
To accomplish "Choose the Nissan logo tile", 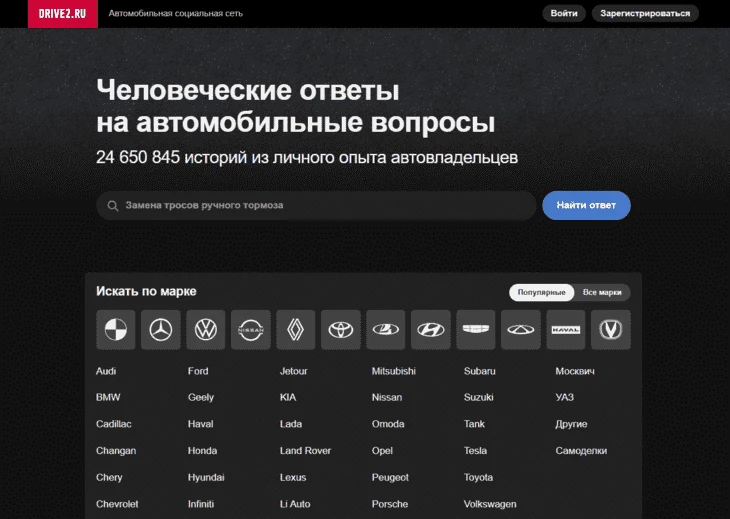I will click(x=251, y=330).
